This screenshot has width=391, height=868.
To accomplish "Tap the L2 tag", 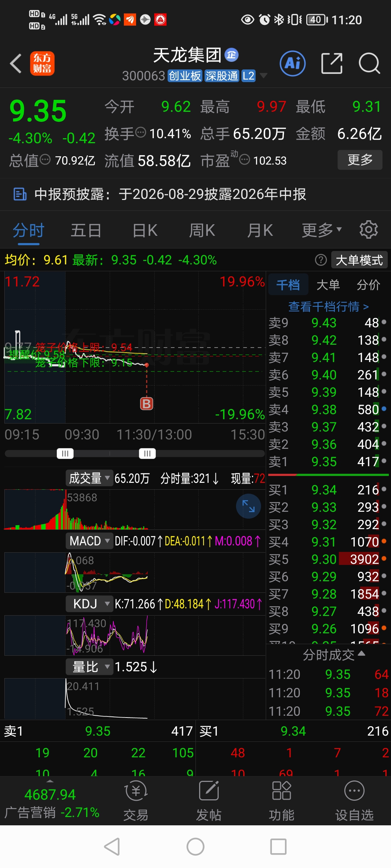I will [x=248, y=76].
